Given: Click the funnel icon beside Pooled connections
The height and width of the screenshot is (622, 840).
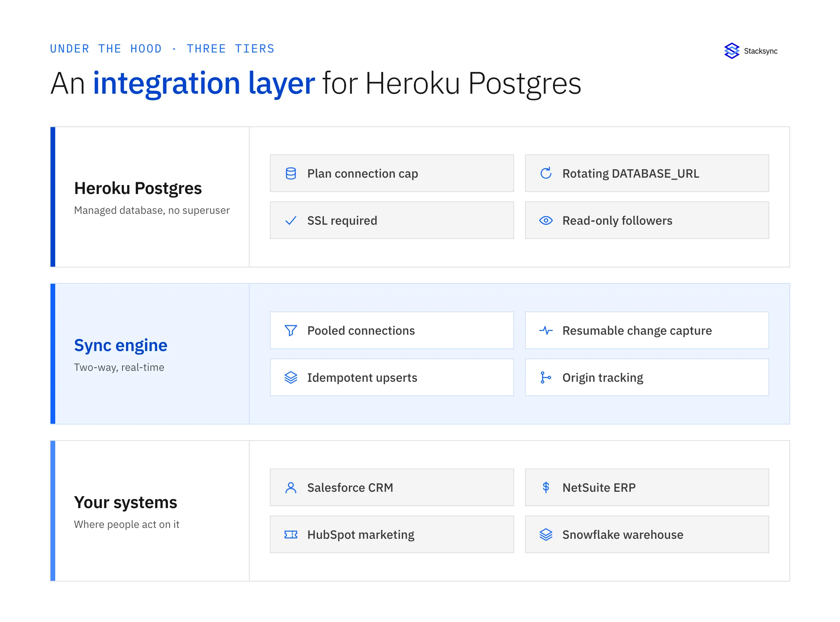Looking at the screenshot, I should 291,330.
